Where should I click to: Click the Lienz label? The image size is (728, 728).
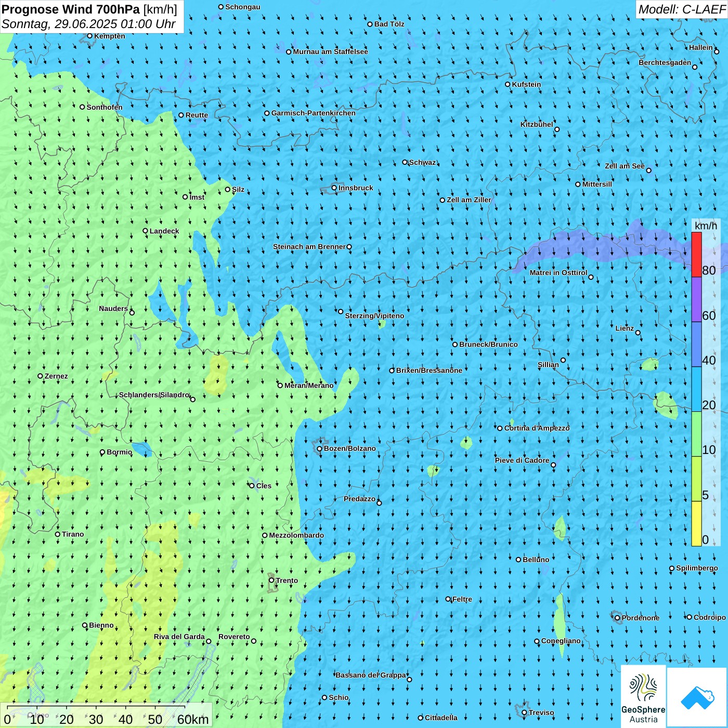click(625, 328)
